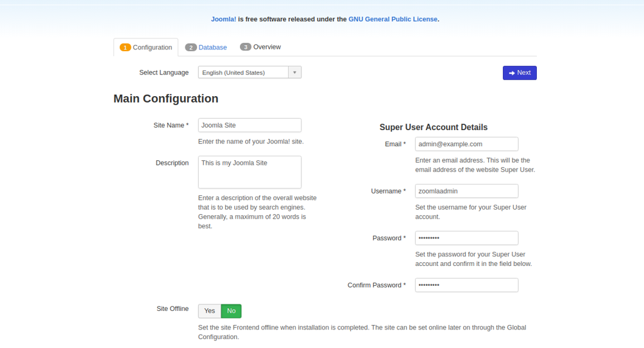Click the Email * label
Image resolution: width=644 pixels, height=348 pixels.
coord(395,144)
